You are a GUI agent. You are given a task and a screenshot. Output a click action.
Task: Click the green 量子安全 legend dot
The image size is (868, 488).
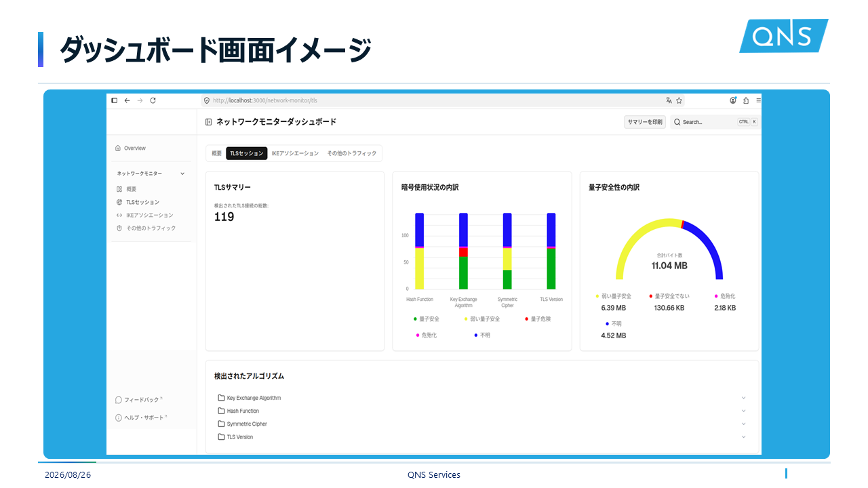(x=415, y=319)
